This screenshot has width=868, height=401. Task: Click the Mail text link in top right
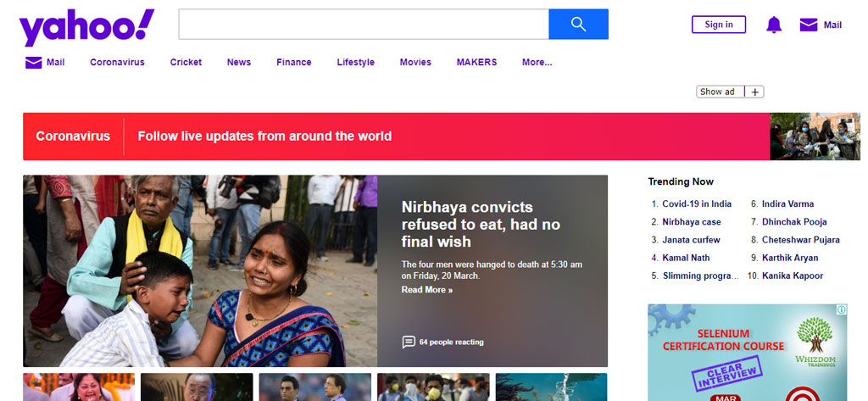[832, 25]
